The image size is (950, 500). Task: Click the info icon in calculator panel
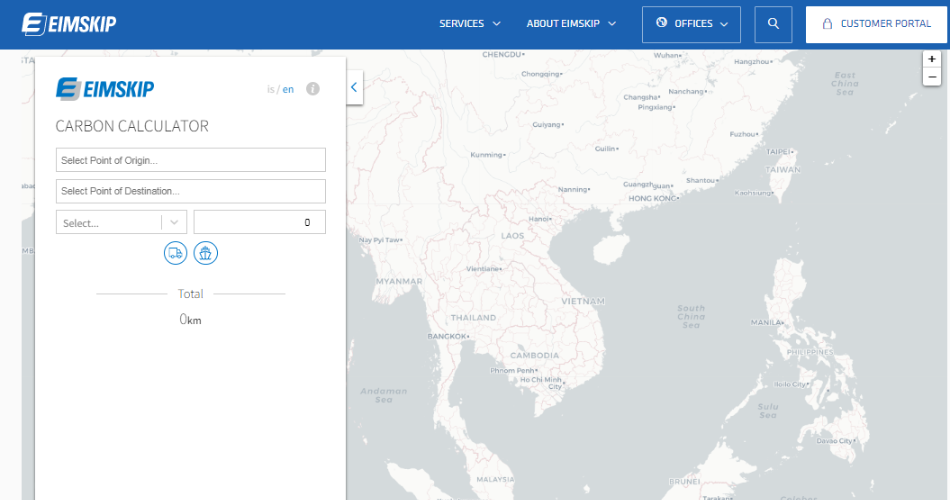(x=312, y=89)
